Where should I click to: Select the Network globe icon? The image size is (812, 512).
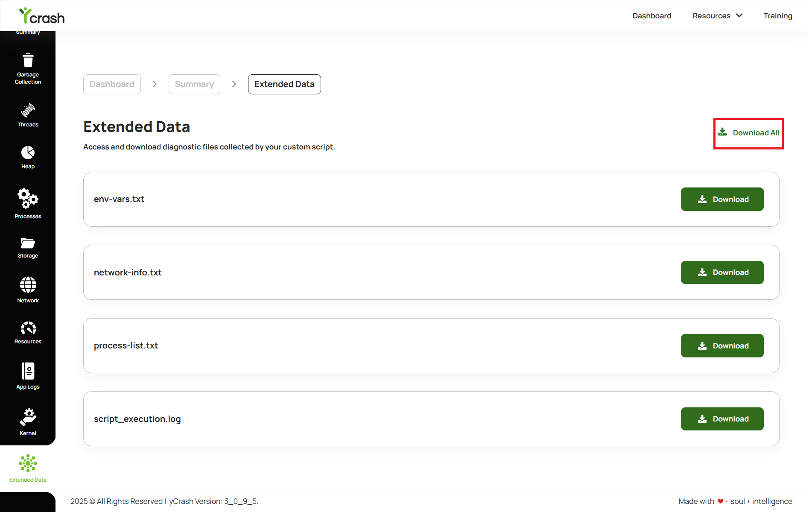[28, 285]
